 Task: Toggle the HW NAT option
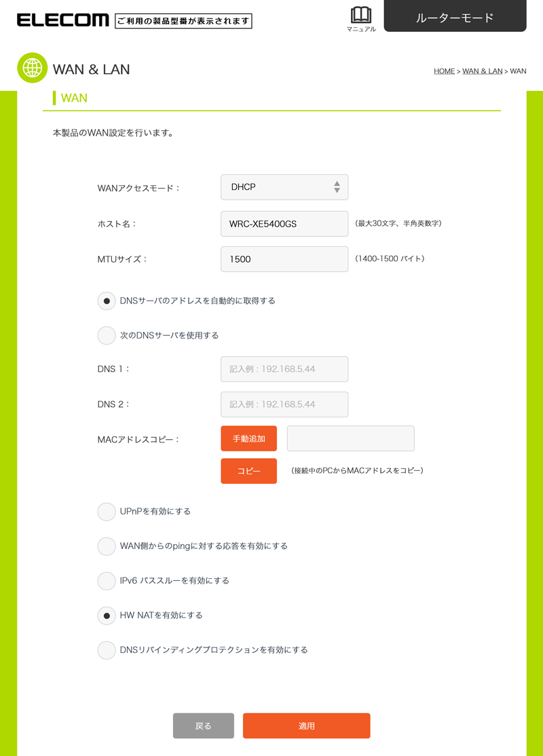(107, 616)
